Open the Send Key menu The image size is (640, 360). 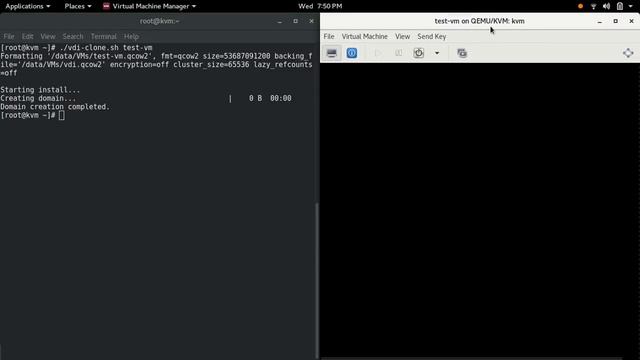431,36
